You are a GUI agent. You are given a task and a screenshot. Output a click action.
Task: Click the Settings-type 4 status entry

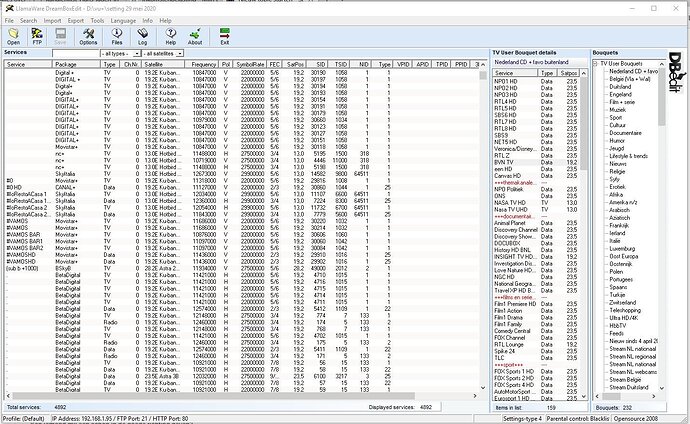click(x=522, y=419)
